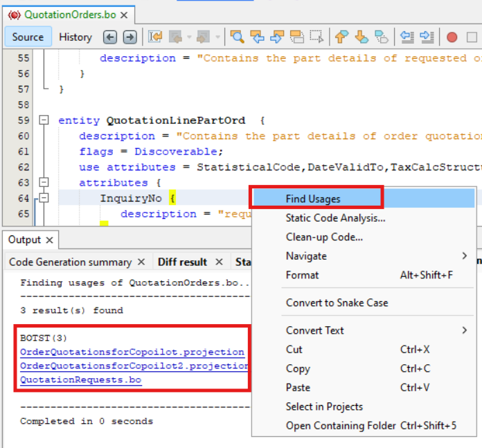The height and width of the screenshot is (448, 482).
Task: Choose Clean-up Code... menu entry
Action: pos(364,237)
